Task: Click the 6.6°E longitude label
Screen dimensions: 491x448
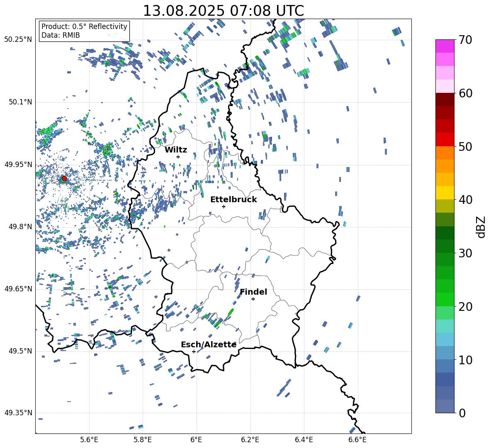Action: pyautogui.click(x=357, y=440)
